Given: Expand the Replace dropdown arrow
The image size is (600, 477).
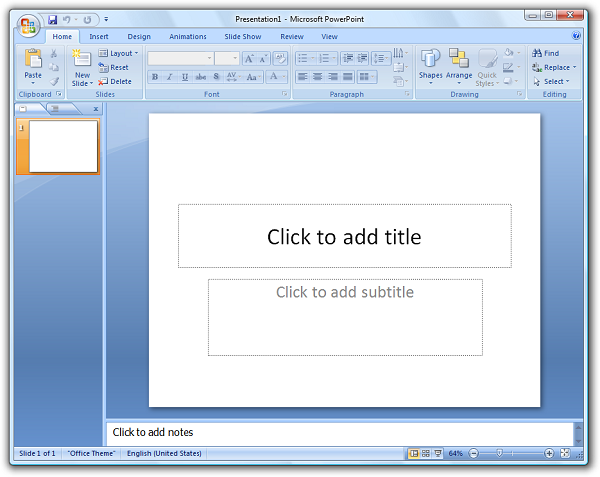Looking at the screenshot, I should (574, 68).
